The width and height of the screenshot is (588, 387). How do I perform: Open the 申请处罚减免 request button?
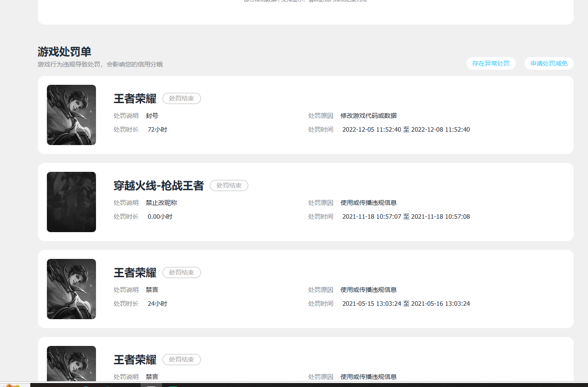click(549, 63)
